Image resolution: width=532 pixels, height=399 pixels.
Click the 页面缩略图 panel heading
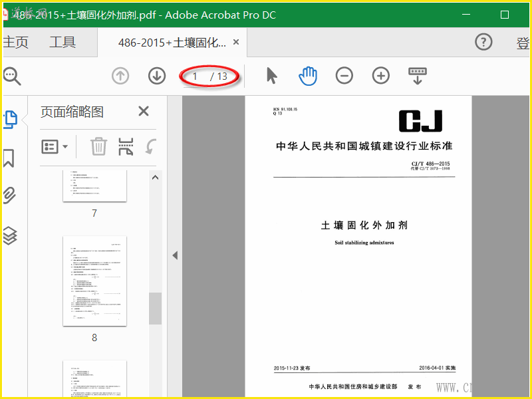(72, 112)
